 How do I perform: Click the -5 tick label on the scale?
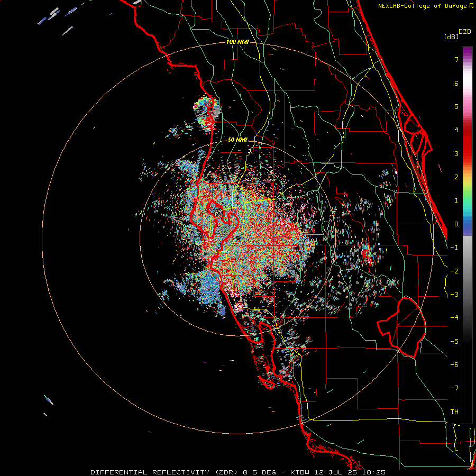454,342
